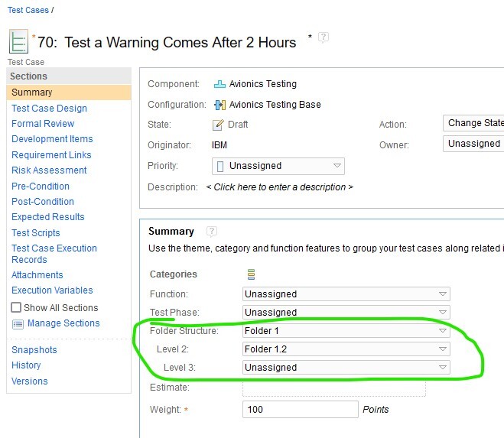Click the help icon next to the title

[x=324, y=37]
